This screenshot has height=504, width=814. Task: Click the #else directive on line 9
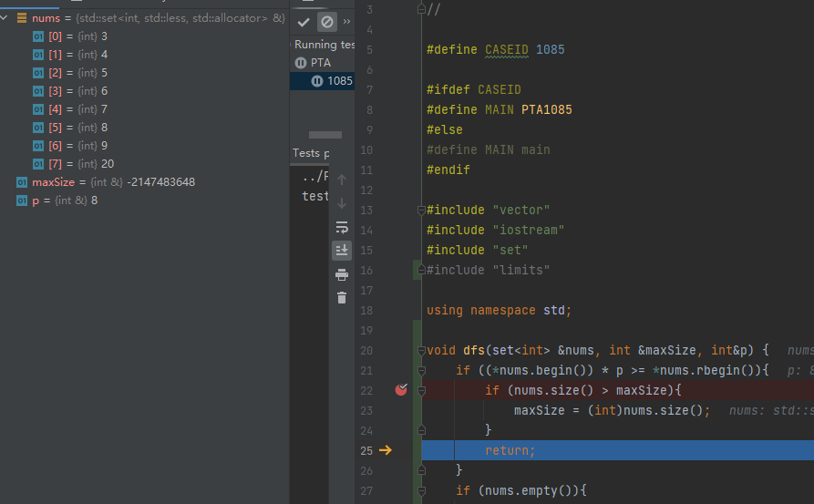[445, 129]
